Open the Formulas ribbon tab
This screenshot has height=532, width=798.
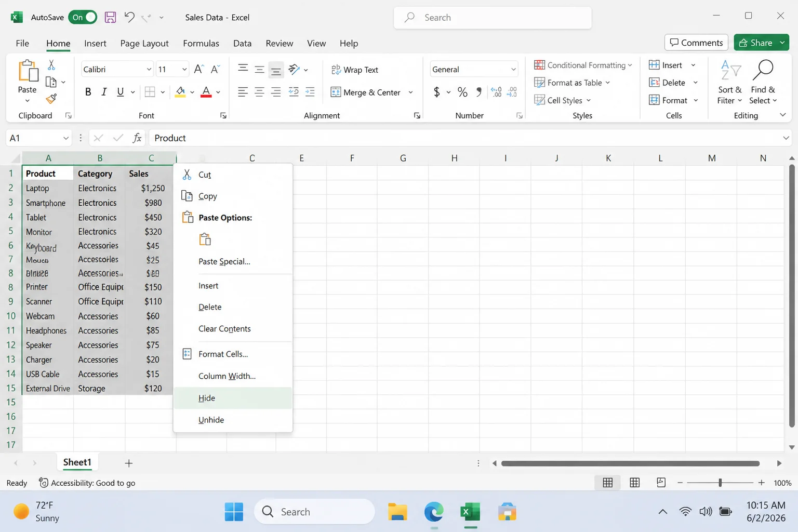pos(201,43)
